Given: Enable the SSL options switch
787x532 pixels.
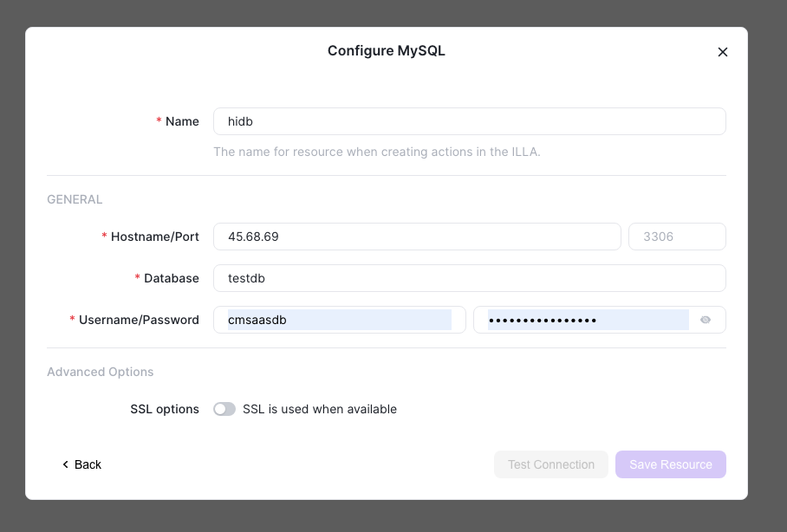Looking at the screenshot, I should point(224,409).
